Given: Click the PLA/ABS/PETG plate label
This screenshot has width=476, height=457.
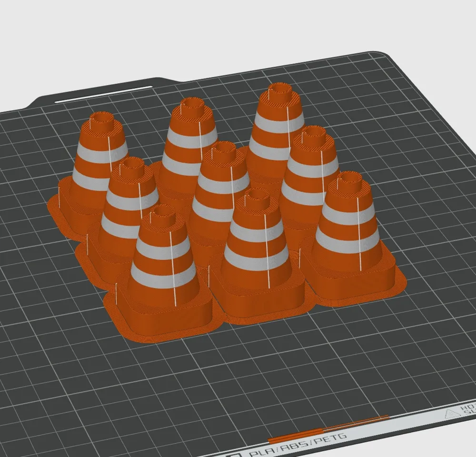Looking at the screenshot, I should [298, 445].
